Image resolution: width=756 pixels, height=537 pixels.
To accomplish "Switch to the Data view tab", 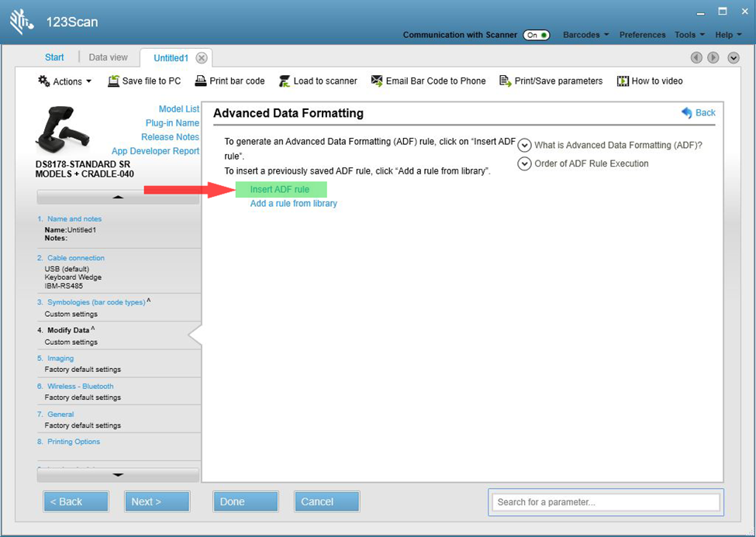I will click(109, 57).
